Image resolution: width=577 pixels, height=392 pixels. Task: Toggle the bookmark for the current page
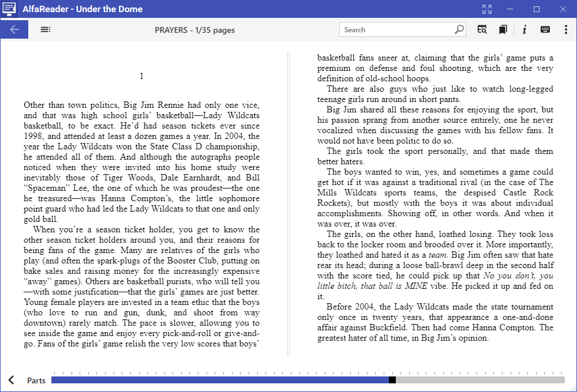[503, 29]
